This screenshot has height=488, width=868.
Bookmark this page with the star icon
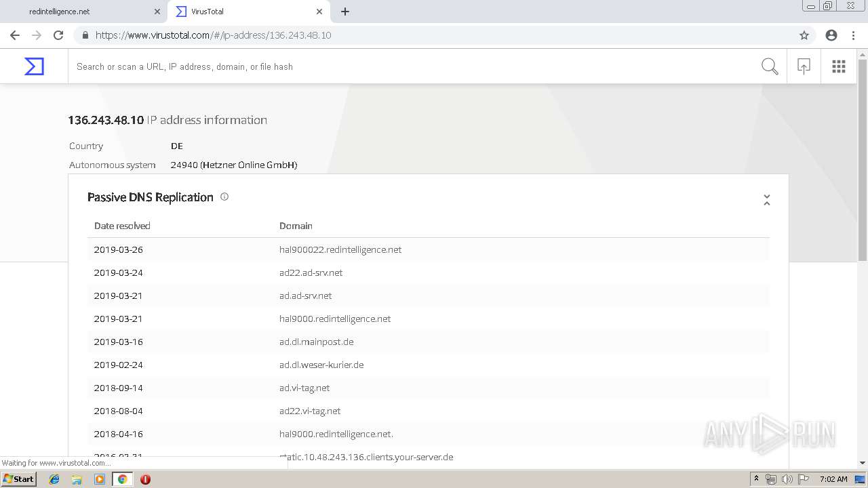[804, 35]
